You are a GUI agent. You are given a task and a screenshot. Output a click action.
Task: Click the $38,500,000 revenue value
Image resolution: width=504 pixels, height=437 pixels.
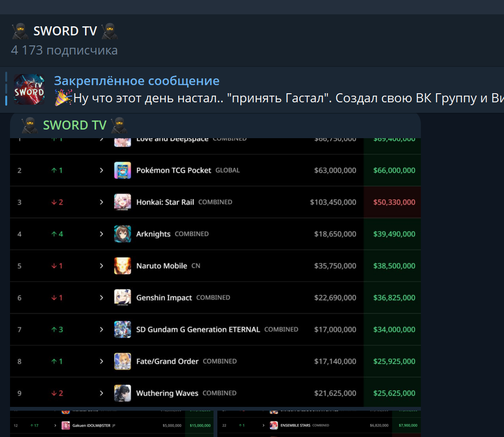click(x=394, y=266)
